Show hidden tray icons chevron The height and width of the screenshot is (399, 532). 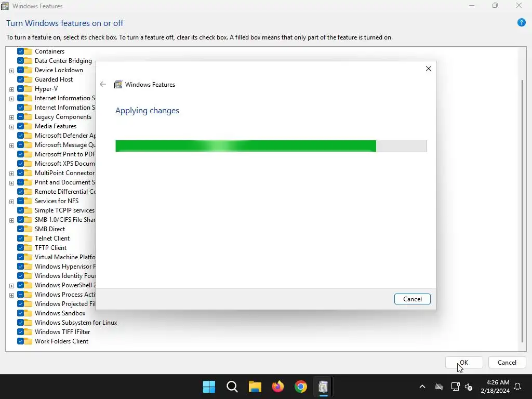(422, 387)
